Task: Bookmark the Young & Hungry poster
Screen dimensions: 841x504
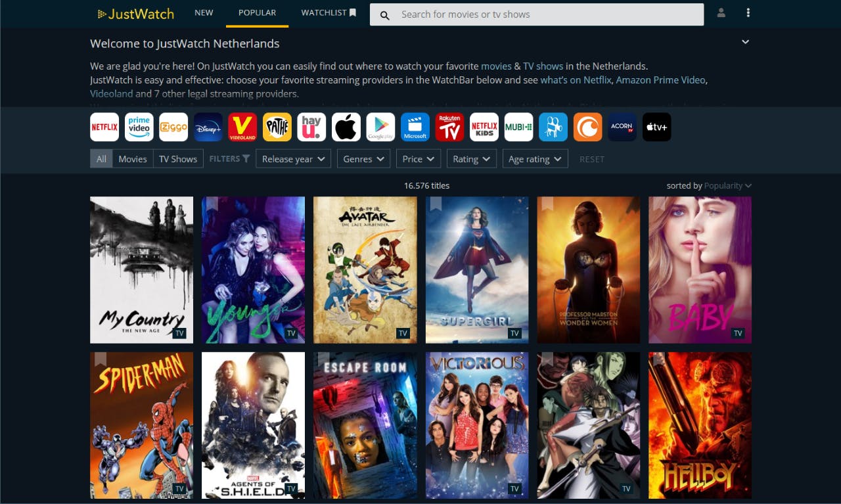Action: [212, 203]
